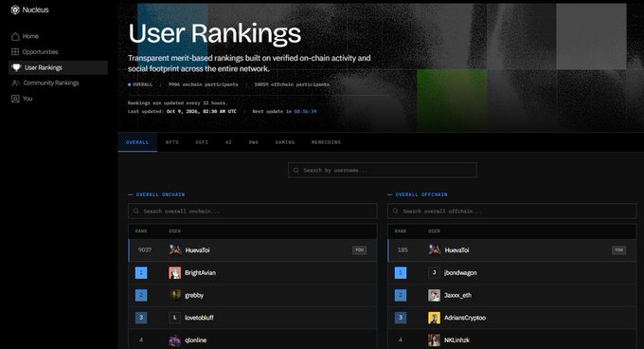Click jbondwagon's letter J avatar

point(434,272)
